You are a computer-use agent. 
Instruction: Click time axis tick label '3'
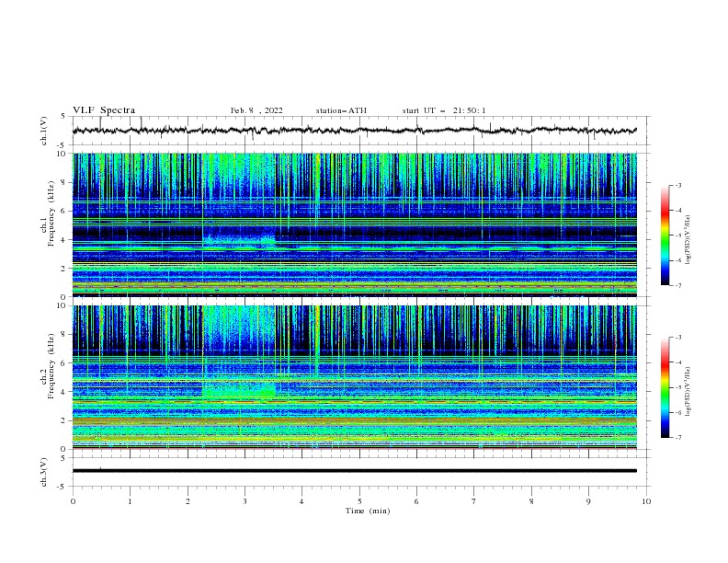point(245,501)
